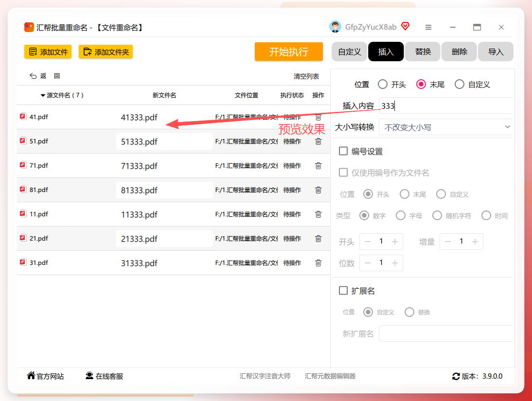Select 字母 numbering type radio
This screenshot has width=532, height=401.
401,215
